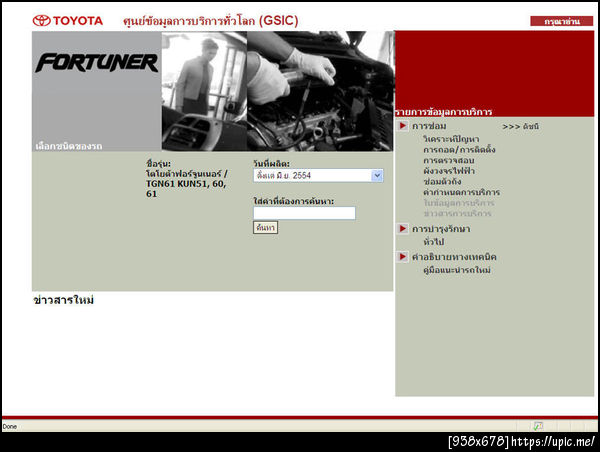Click the GSIC page title text

click(210, 21)
